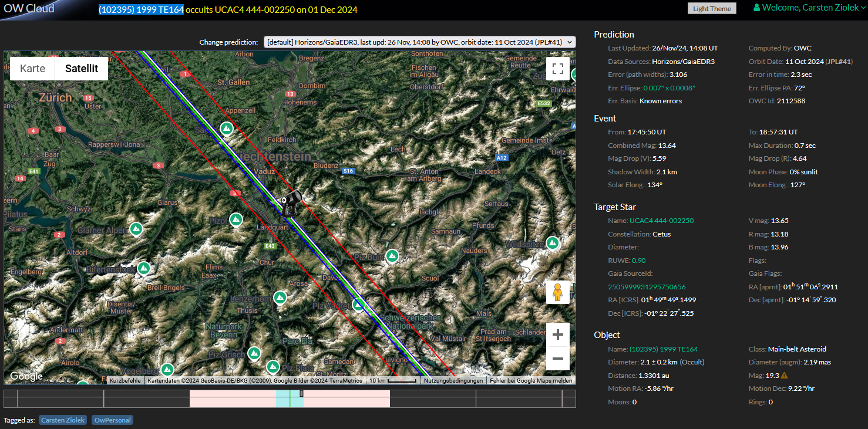Open highlighted (102395) 1999 TE164 title link
The width and height of the screenshot is (868, 429).
coord(141,9)
